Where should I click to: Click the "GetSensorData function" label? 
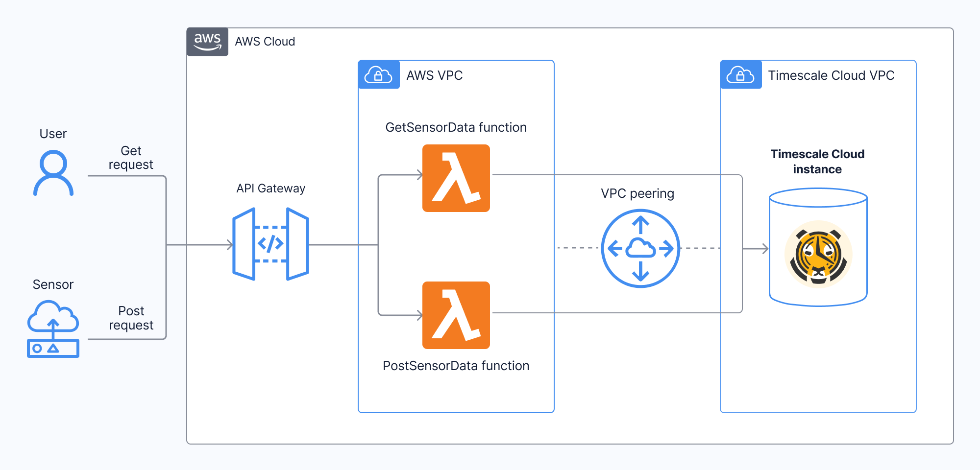pos(456,127)
